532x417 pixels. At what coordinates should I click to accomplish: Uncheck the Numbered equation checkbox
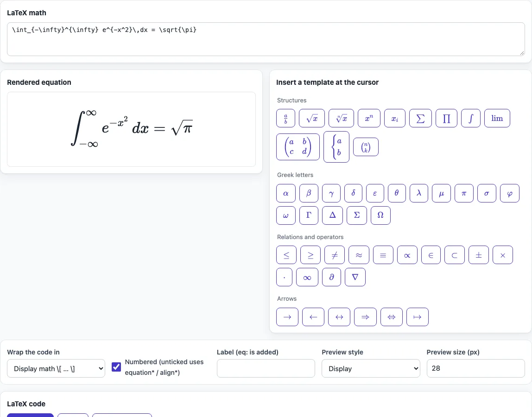point(116,367)
